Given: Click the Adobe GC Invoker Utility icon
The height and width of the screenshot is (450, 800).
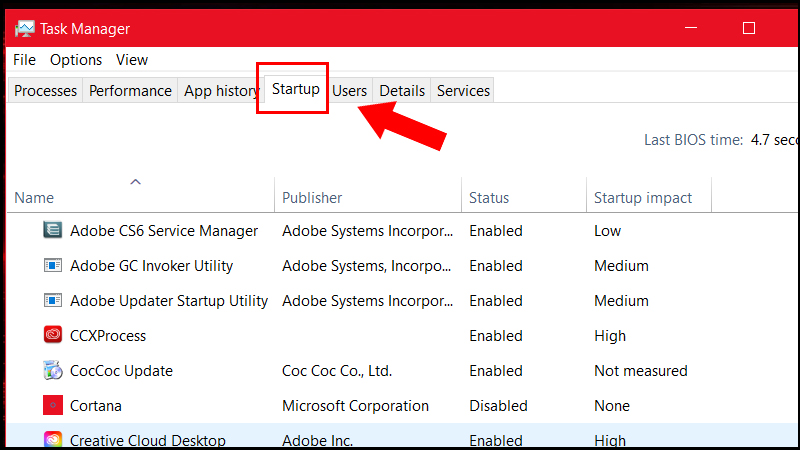Looking at the screenshot, I should pos(53,266).
